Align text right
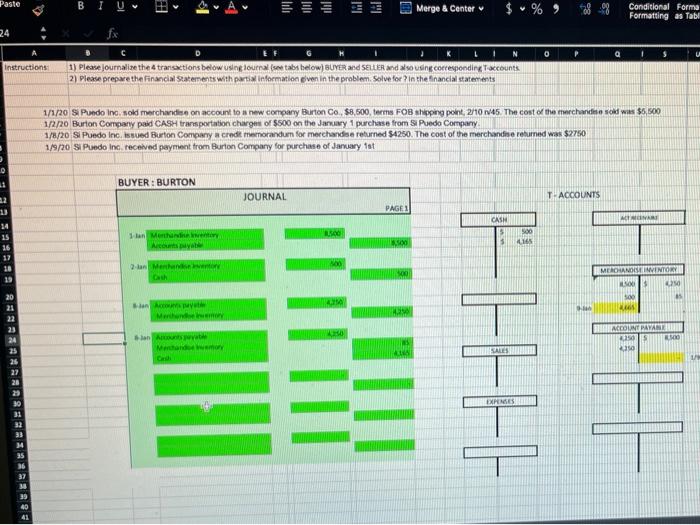Viewport: 700px width, 525px height. point(327,8)
